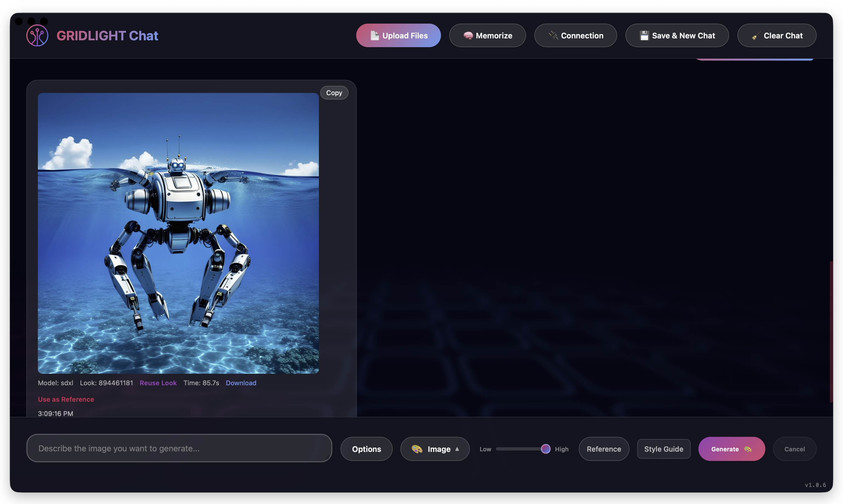The width and height of the screenshot is (843, 504).
Task: Click Save & New Chat
Action: click(677, 35)
